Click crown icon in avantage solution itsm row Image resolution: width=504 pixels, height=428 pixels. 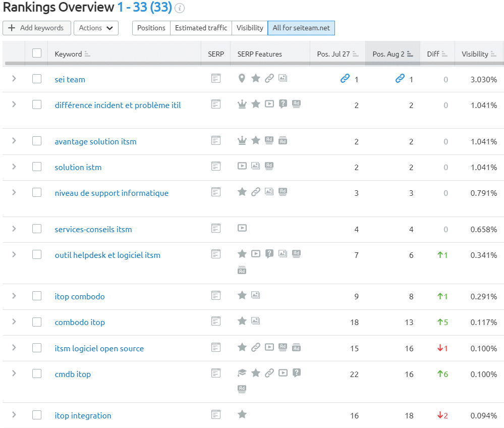[x=242, y=140]
